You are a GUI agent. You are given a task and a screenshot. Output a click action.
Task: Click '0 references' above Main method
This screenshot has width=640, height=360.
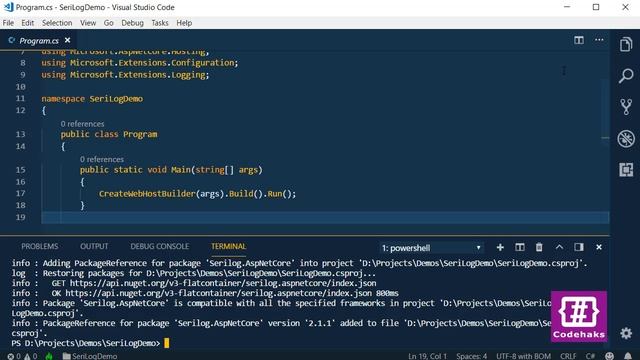click(102, 159)
